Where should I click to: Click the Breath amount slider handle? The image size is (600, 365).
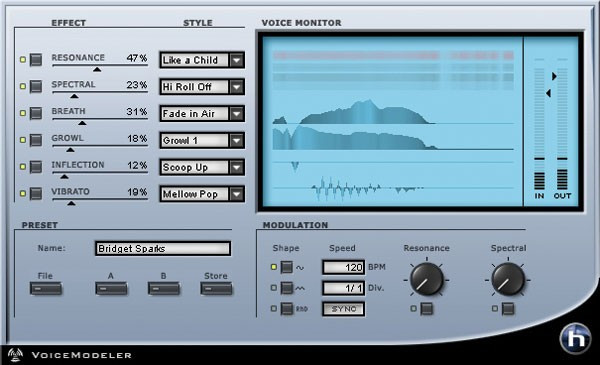pyautogui.click(x=82, y=123)
